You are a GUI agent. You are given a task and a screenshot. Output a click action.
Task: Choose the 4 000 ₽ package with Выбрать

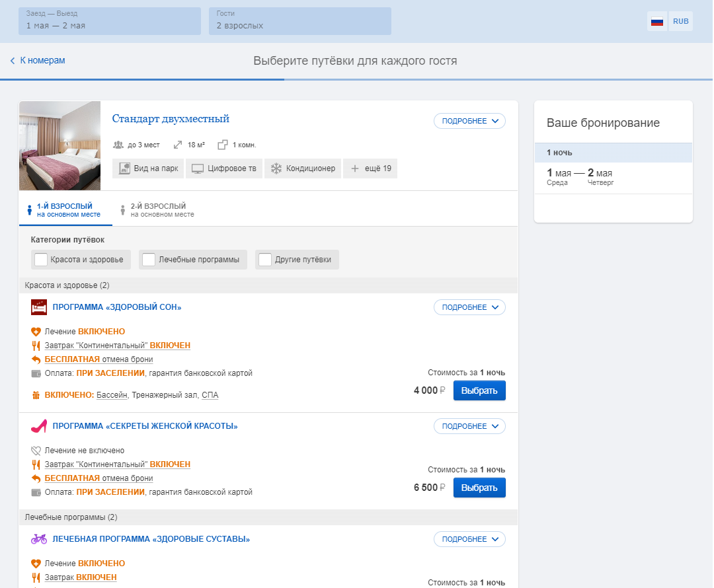(x=479, y=390)
